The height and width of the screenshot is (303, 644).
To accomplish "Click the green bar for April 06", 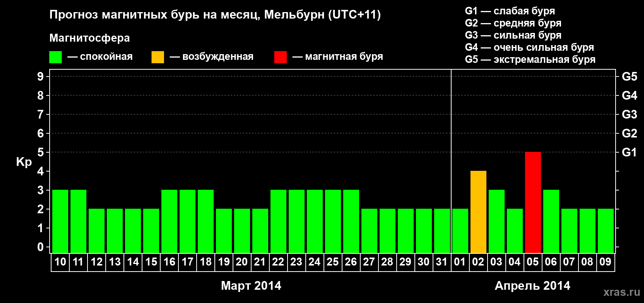I will click(551, 222).
